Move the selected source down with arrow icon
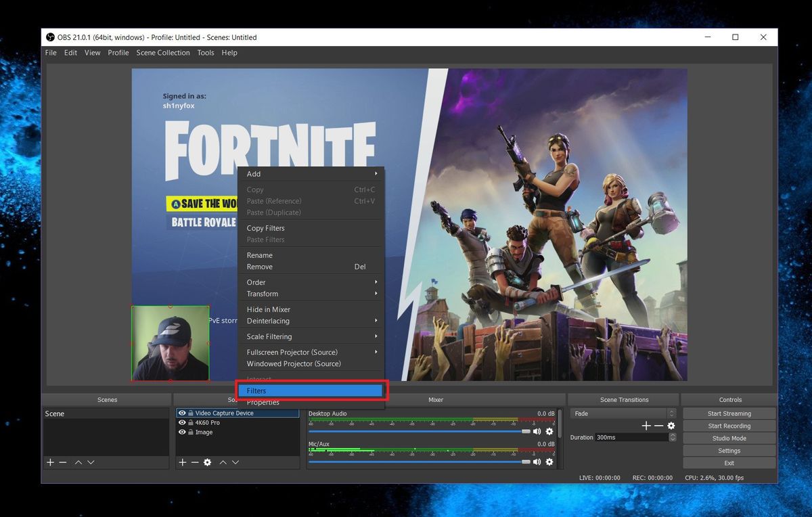Viewport: 812px width, 517px height. (234, 462)
